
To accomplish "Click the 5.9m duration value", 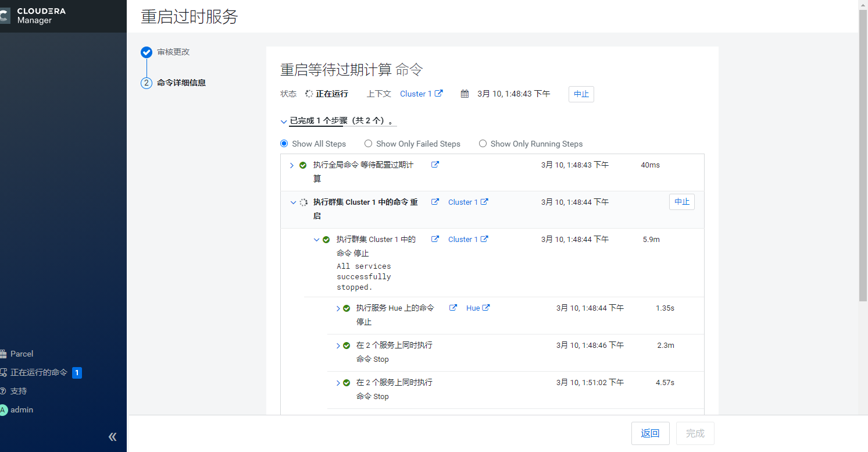I will point(651,239).
